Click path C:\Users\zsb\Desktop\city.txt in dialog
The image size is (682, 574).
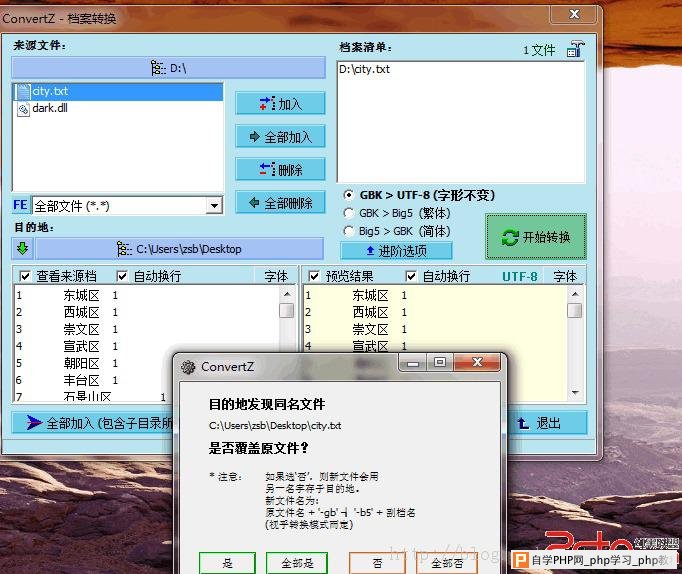[x=275, y=425]
